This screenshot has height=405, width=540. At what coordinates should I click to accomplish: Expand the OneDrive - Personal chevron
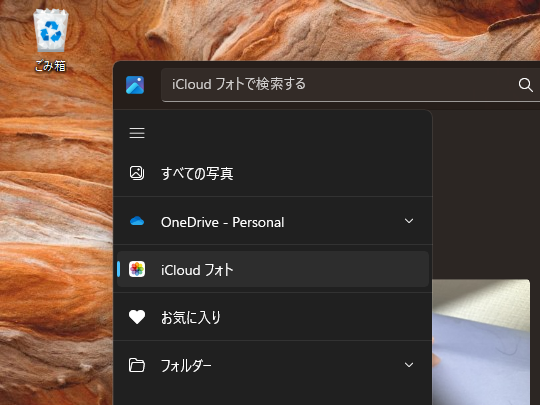click(409, 221)
